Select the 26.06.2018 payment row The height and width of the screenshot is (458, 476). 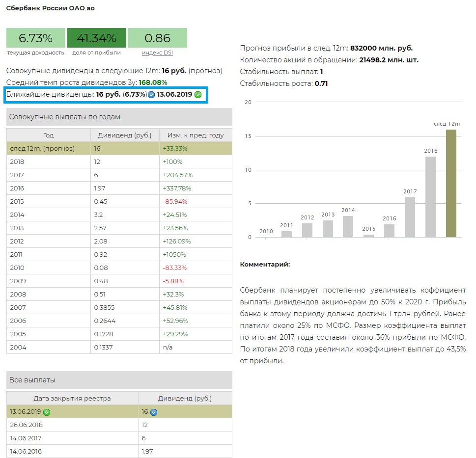click(119, 425)
